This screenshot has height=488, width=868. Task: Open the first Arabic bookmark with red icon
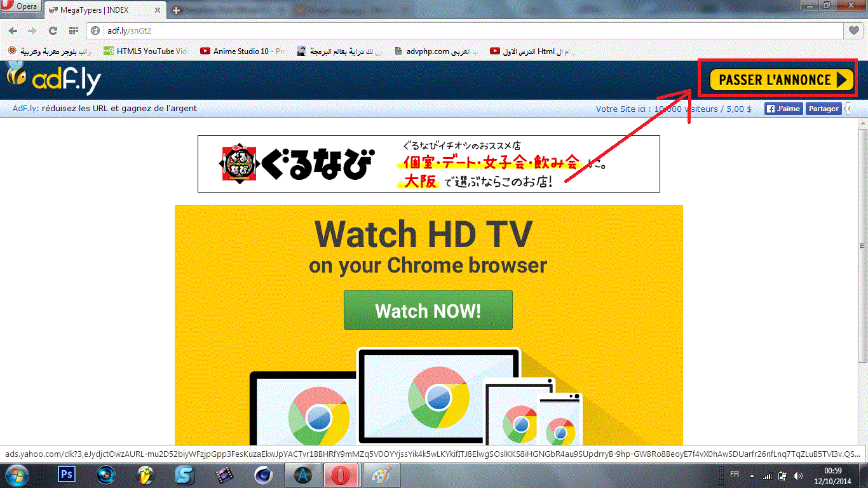pyautogui.click(x=49, y=51)
